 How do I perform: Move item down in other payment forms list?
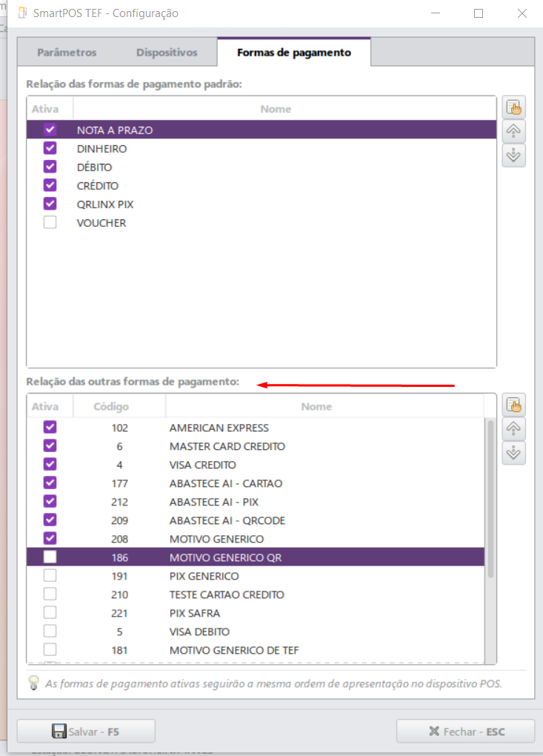tap(513, 453)
